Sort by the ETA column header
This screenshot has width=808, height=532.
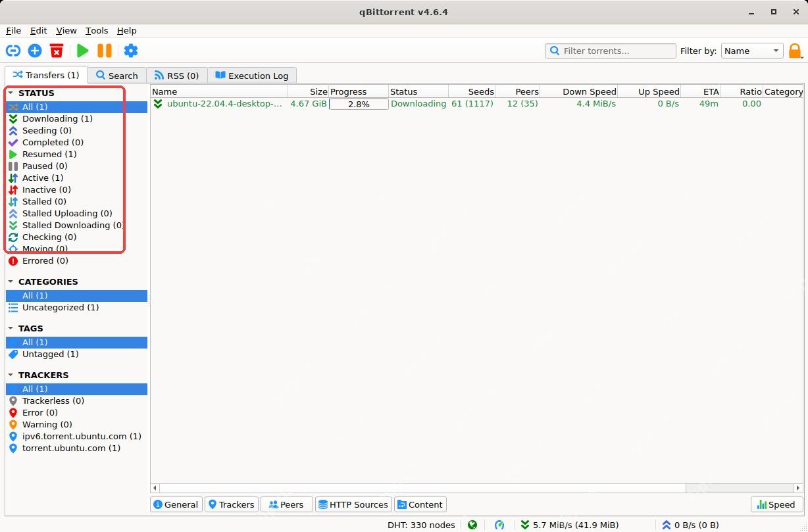[x=701, y=91]
